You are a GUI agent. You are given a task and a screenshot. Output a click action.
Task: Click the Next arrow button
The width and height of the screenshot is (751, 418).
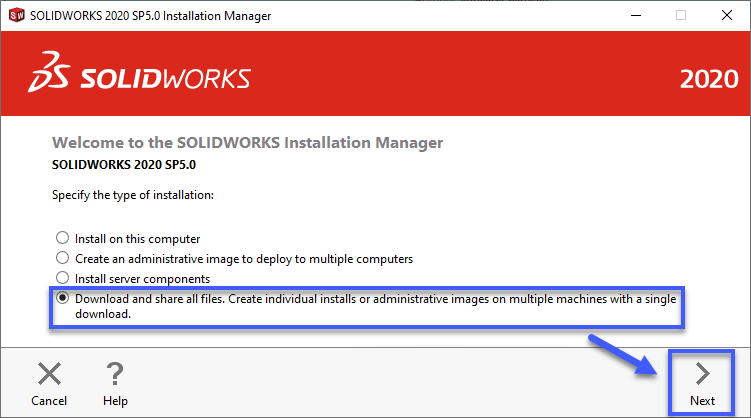702,384
